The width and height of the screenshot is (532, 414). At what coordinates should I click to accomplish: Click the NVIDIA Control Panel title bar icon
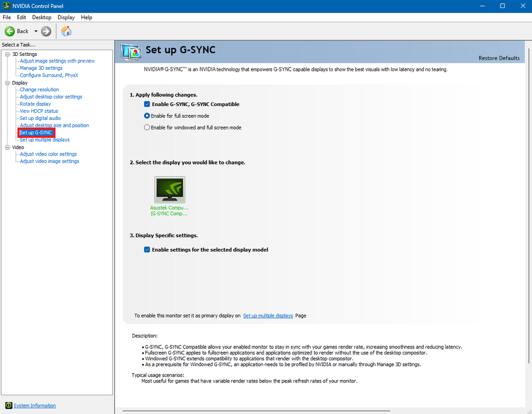point(6,6)
